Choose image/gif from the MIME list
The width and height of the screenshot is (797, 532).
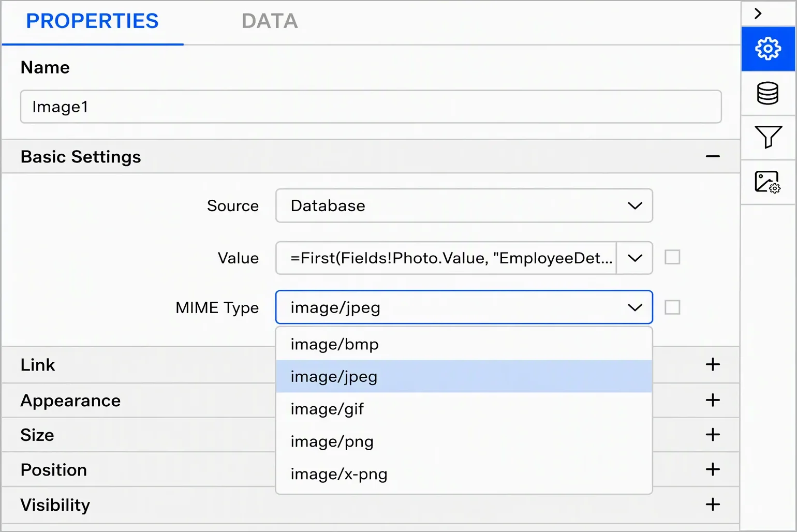[464, 409]
